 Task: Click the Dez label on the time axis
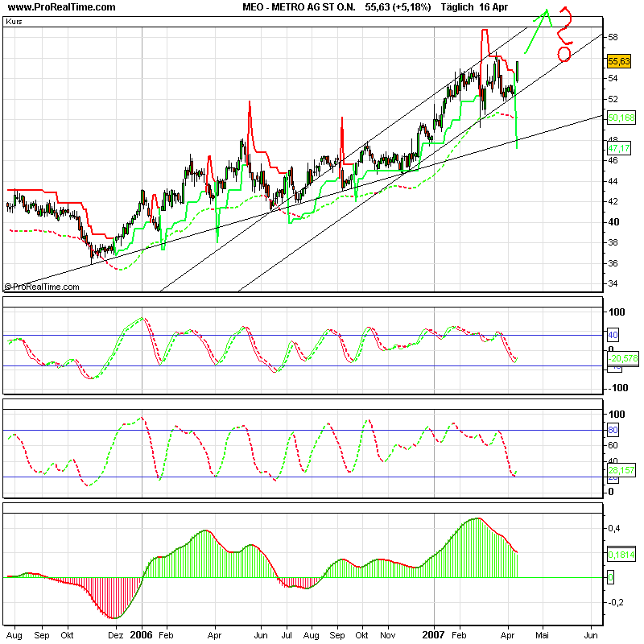tap(115, 635)
